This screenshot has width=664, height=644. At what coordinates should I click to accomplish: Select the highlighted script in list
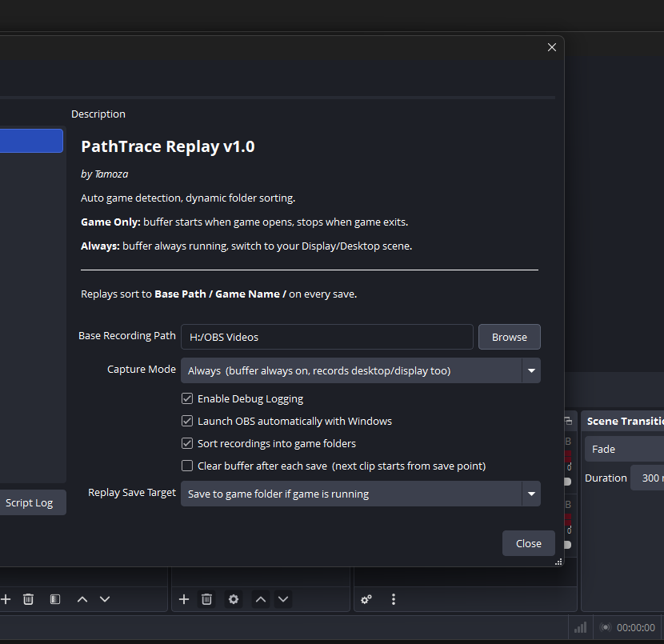31,141
